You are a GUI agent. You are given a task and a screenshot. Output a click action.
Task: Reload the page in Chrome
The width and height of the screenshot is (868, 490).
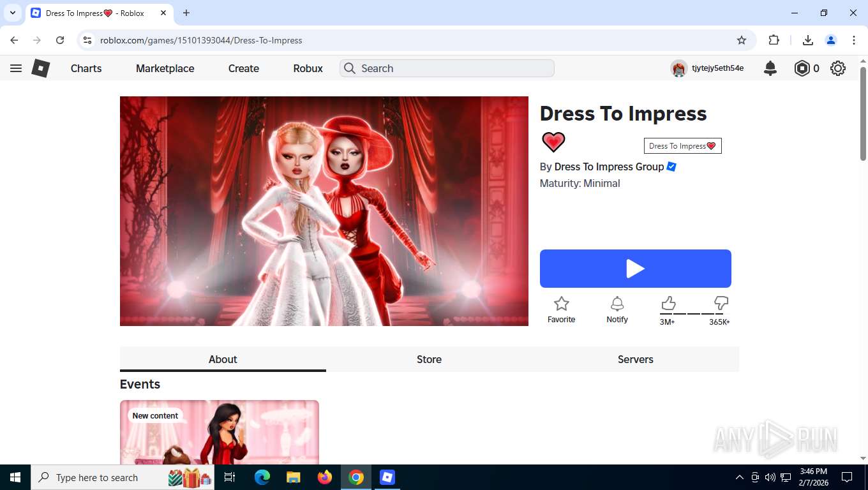pyautogui.click(x=60, y=40)
